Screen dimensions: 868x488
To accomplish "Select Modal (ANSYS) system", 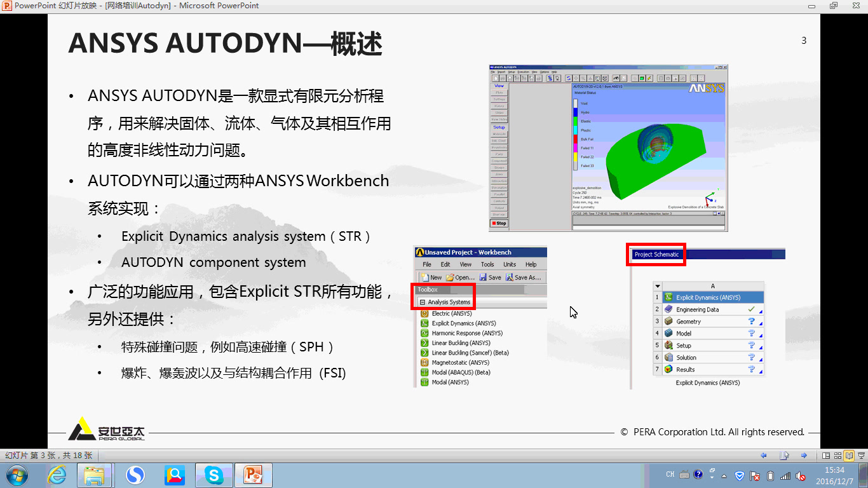I will pyautogui.click(x=445, y=383).
